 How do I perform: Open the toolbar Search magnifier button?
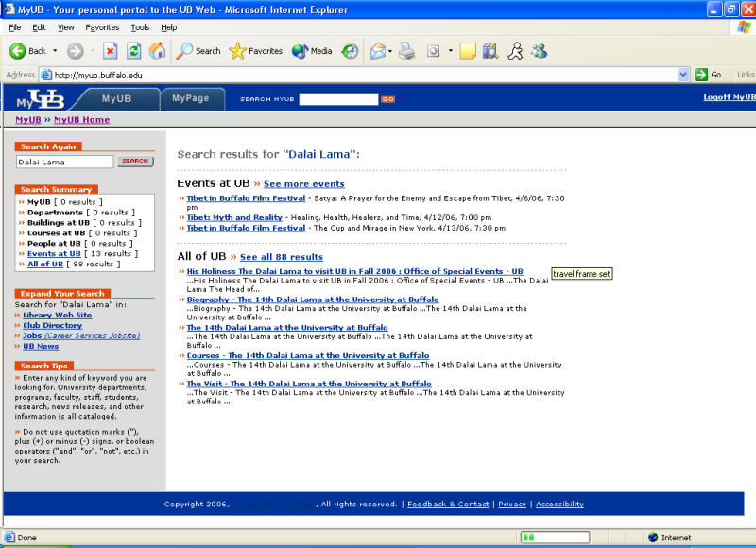click(186, 51)
